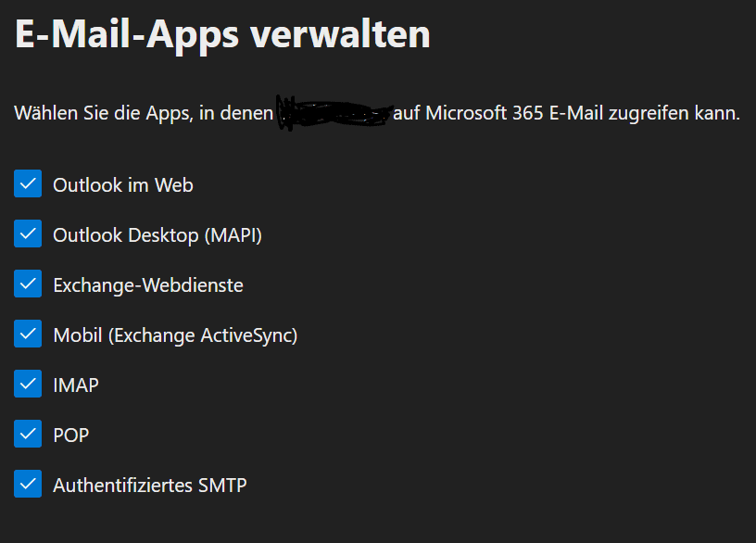This screenshot has width=756, height=543.
Task: Click the E-Mail-Apps verwalten heading
Action: pyautogui.click(x=222, y=33)
